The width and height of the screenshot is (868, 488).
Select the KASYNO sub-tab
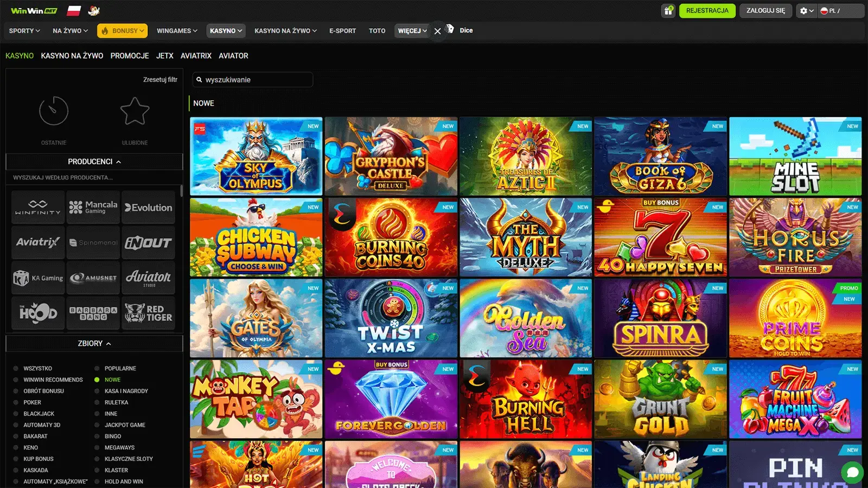(x=20, y=56)
